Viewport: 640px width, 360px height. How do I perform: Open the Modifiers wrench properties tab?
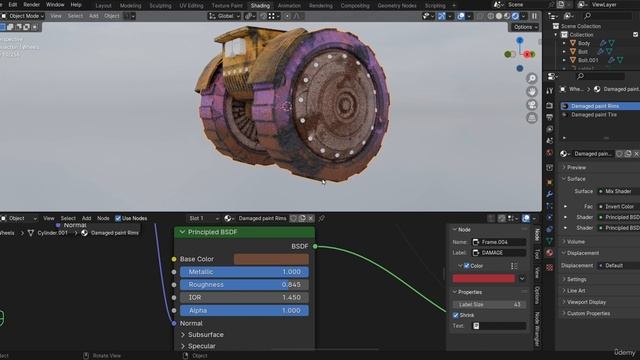[550, 194]
